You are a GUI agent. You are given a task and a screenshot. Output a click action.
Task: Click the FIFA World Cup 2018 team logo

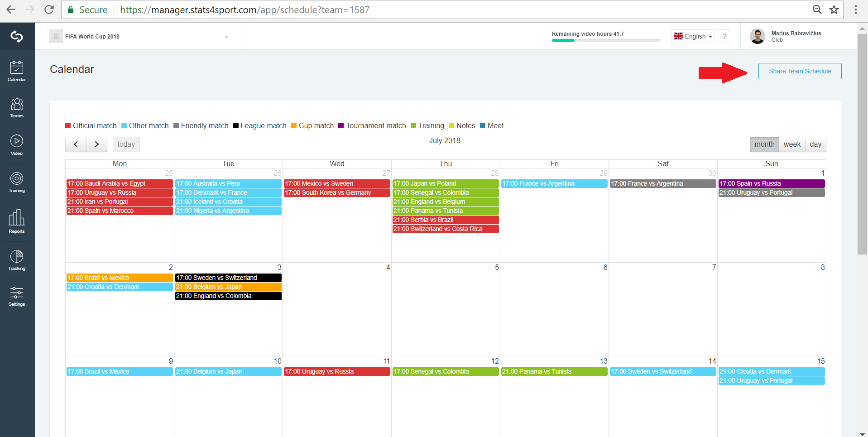tap(56, 36)
